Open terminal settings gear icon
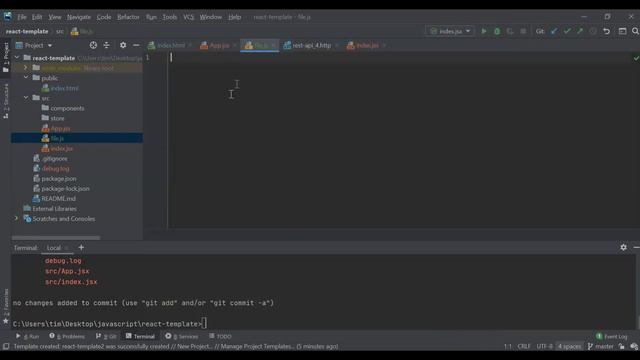640x360 pixels. (x=623, y=247)
